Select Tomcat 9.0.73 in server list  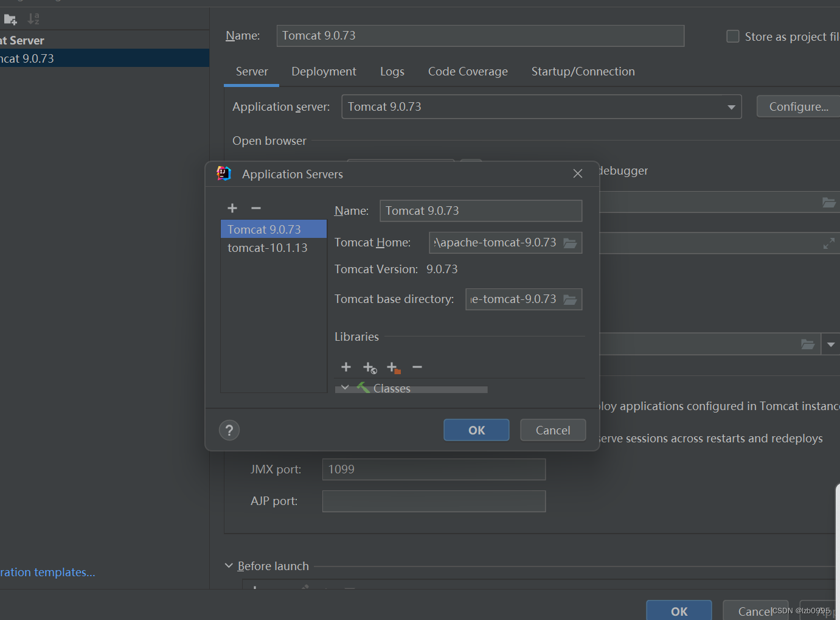274,229
